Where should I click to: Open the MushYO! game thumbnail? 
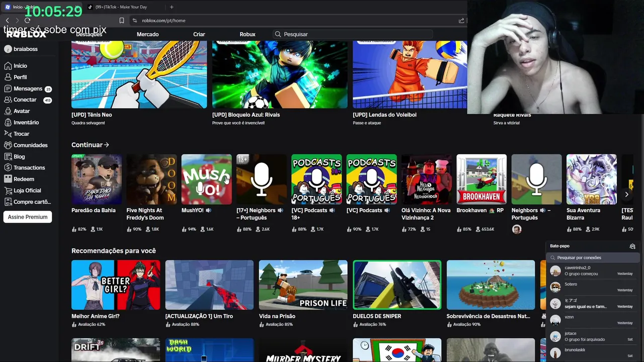[206, 179]
